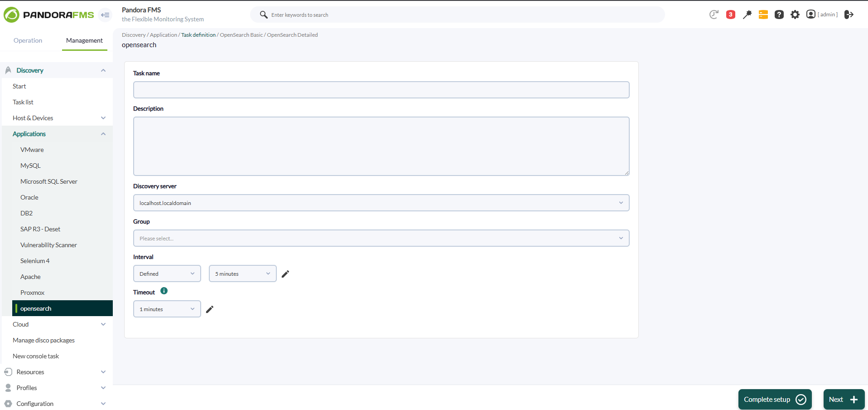The height and width of the screenshot is (410, 868).
Task: Click the admin user link in header
Action: tap(828, 15)
